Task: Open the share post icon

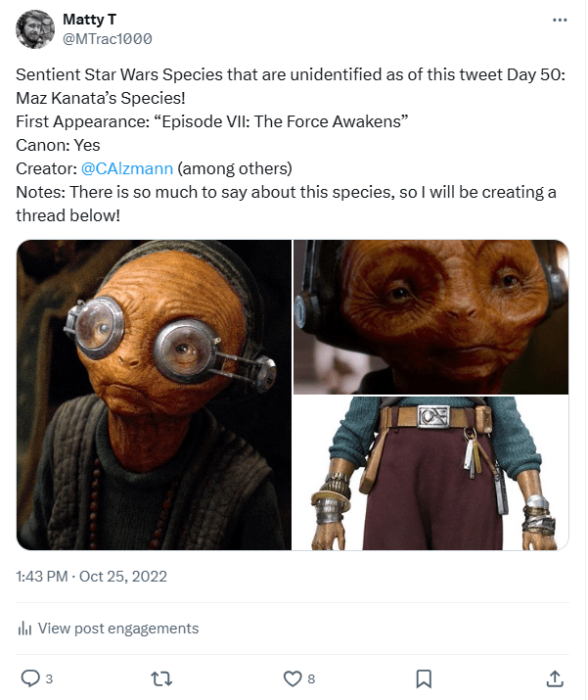Action: tap(555, 678)
